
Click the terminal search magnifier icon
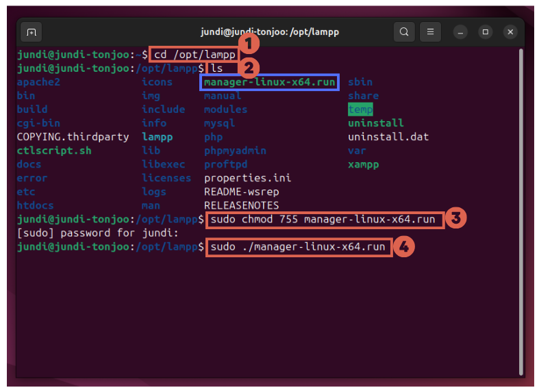404,31
